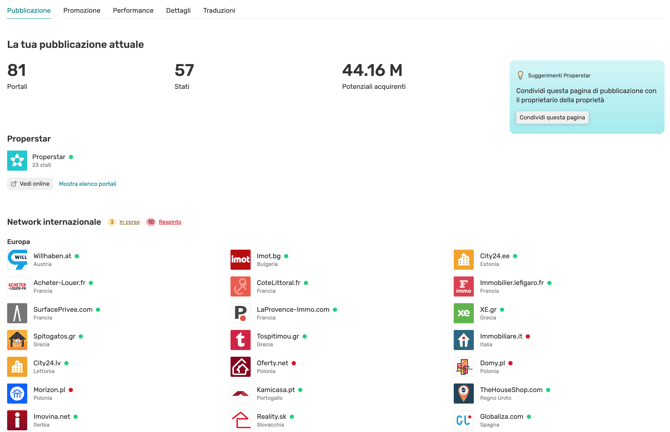Click the CoteLittoral.fr anchor logo
The width and height of the screenshot is (670, 432).
pos(241,286)
